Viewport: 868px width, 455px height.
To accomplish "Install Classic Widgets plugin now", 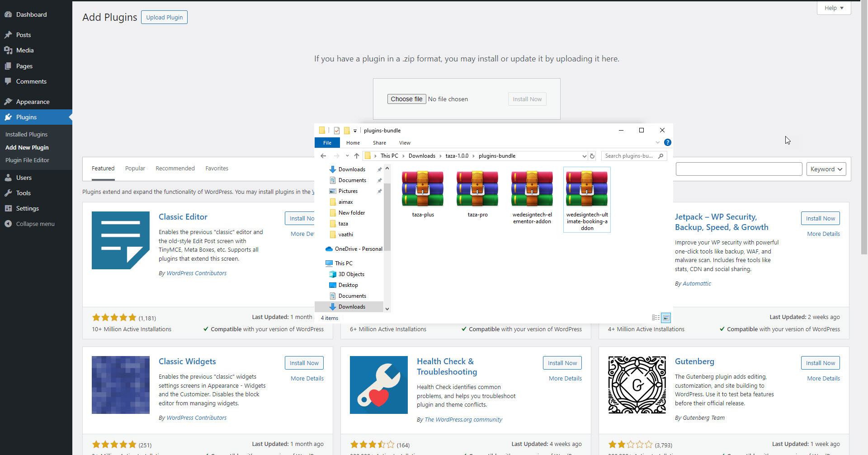I will coord(304,363).
